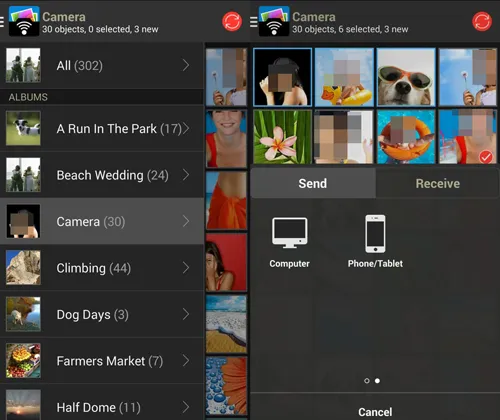
Task: Select the pink flower photo
Action: click(283, 137)
